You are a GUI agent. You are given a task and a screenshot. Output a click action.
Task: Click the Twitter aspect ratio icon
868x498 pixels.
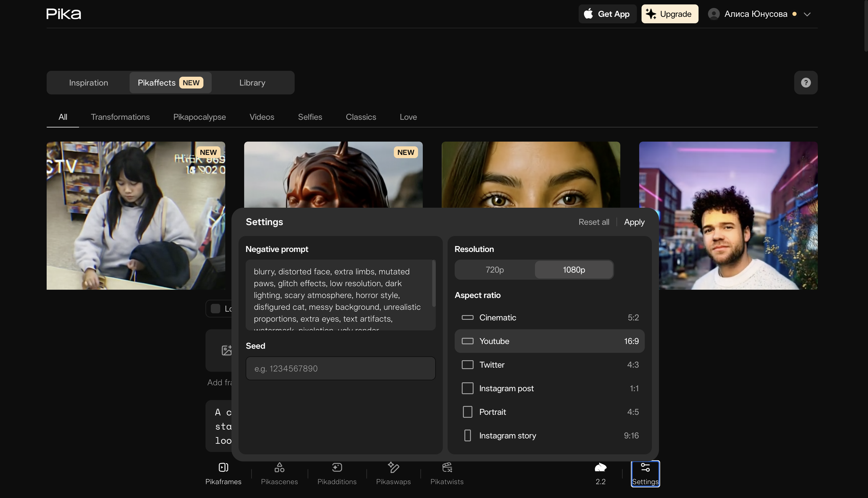point(468,365)
